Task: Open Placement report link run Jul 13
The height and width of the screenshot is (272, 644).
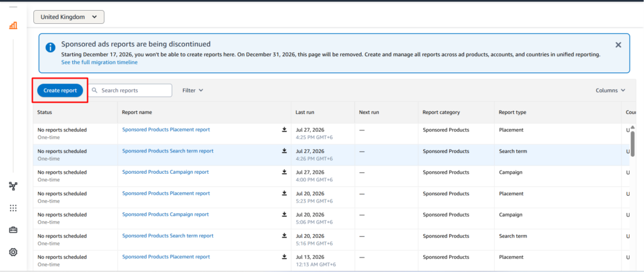Action: (x=166, y=257)
